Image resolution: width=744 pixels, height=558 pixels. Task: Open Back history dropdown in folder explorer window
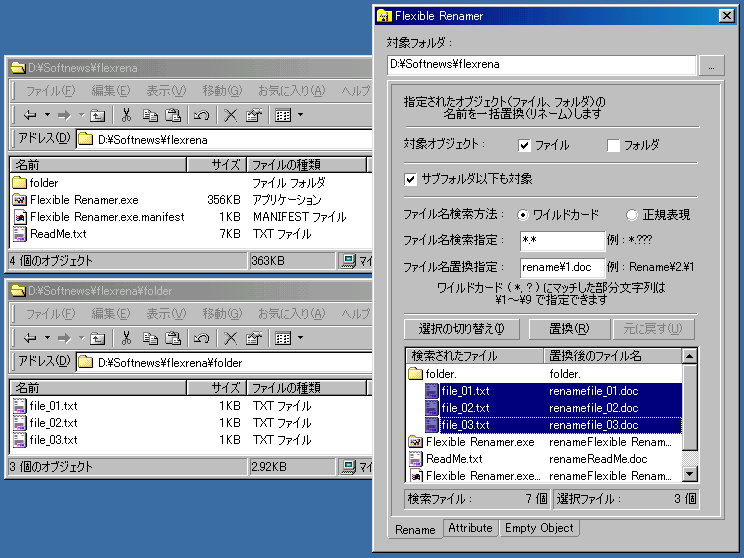point(47,338)
